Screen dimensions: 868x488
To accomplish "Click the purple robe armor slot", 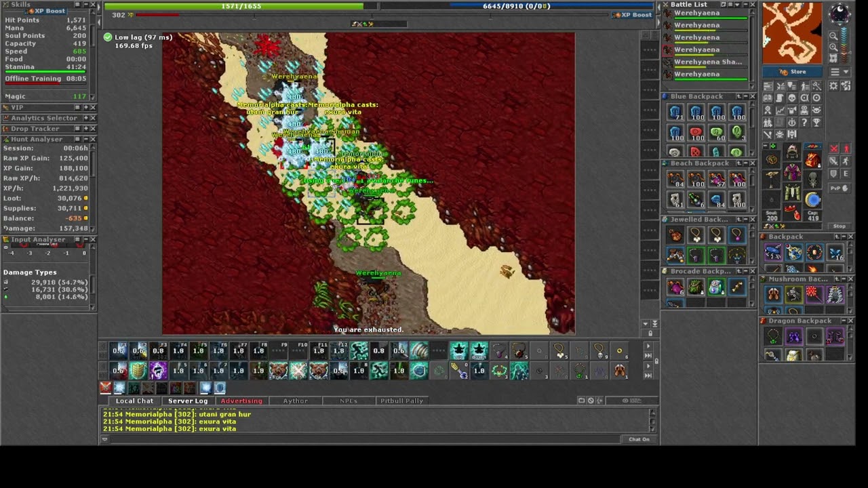I will pyautogui.click(x=792, y=171).
